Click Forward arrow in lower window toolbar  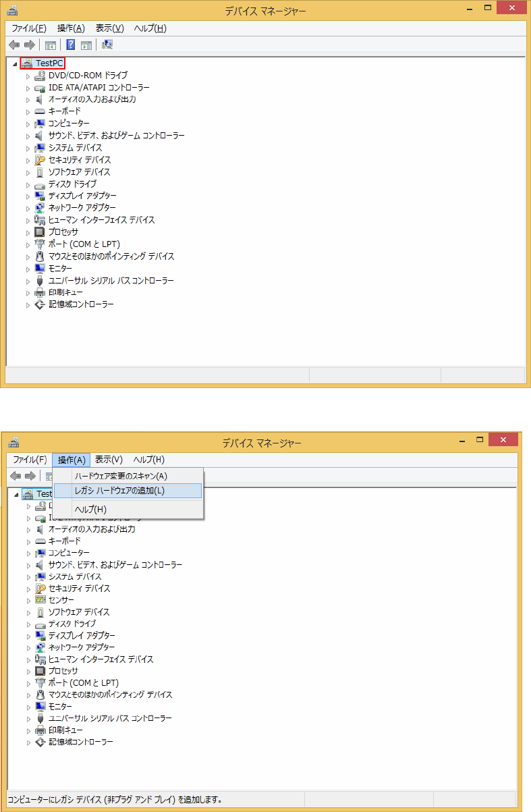pyautogui.click(x=30, y=477)
